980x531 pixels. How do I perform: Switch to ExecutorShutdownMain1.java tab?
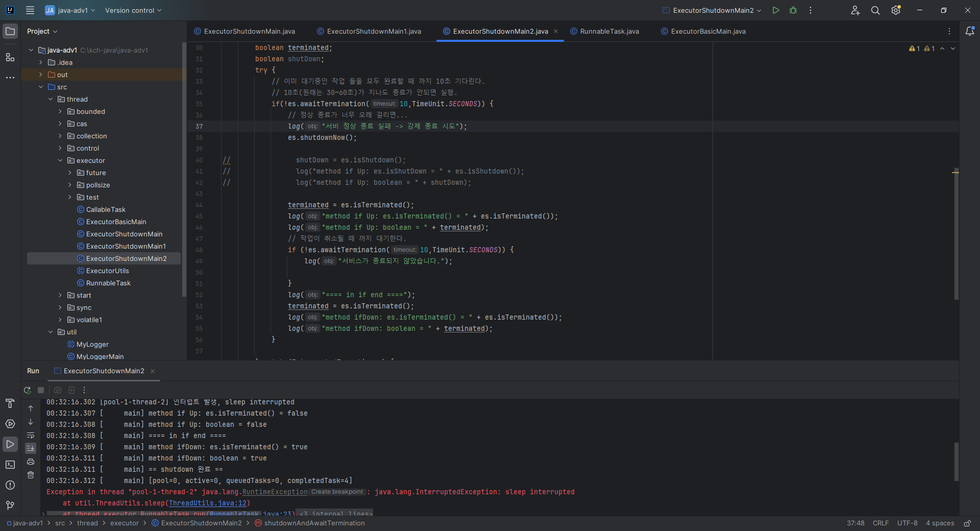369,32
